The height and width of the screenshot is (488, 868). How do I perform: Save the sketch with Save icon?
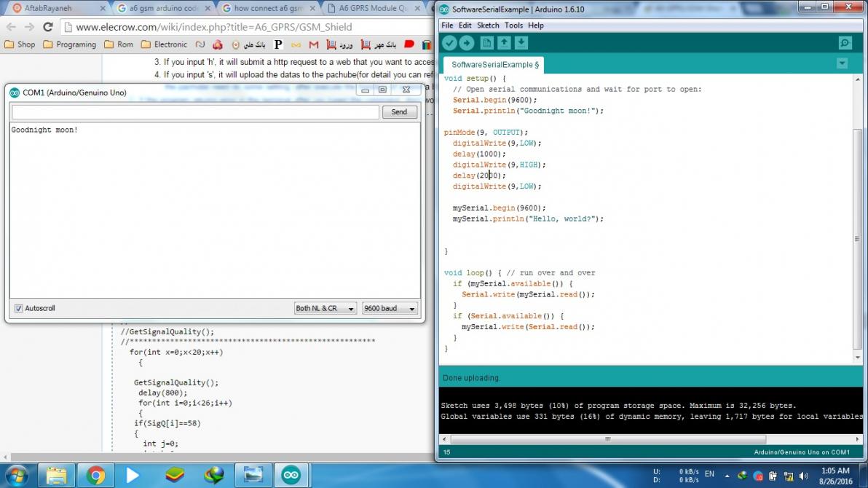521,44
